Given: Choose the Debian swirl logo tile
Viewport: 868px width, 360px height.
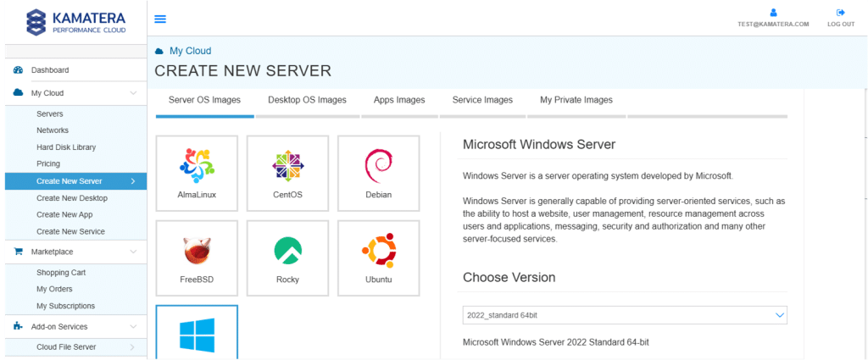Looking at the screenshot, I should [x=379, y=174].
